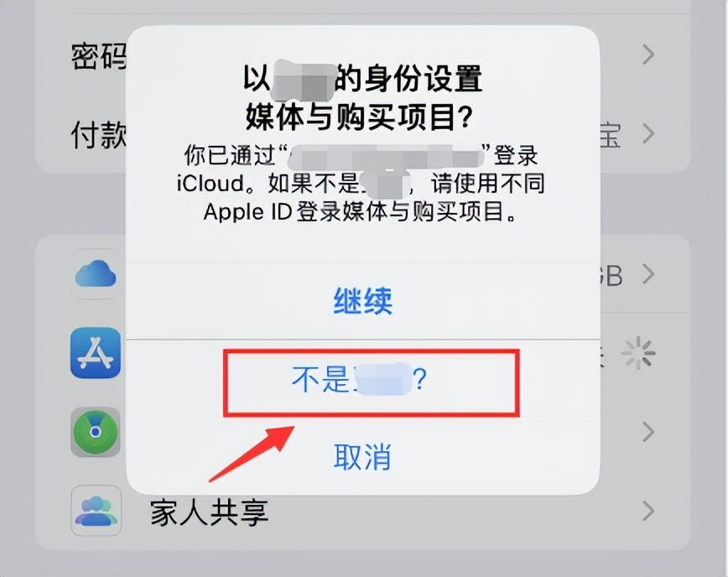
Task: Tap the GB storage value text
Action: 610,275
